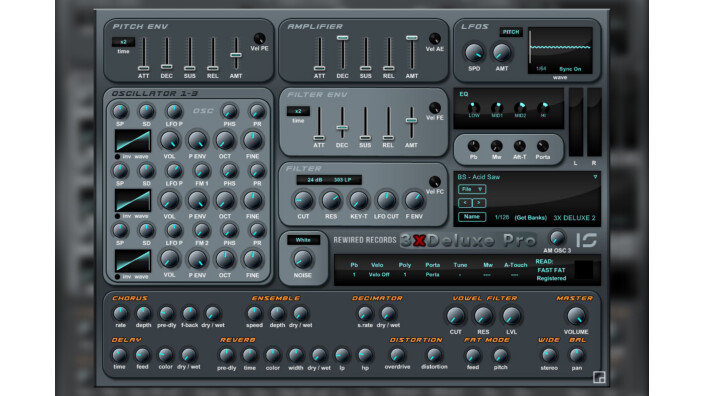Image resolution: width=704 pixels, height=396 pixels.
Task: Click the LFO wave display
Action: click(560, 50)
